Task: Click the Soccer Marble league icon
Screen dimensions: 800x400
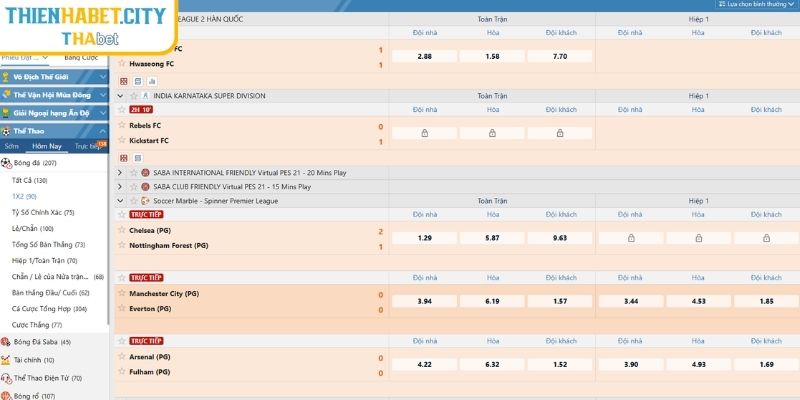Action: pos(146,201)
